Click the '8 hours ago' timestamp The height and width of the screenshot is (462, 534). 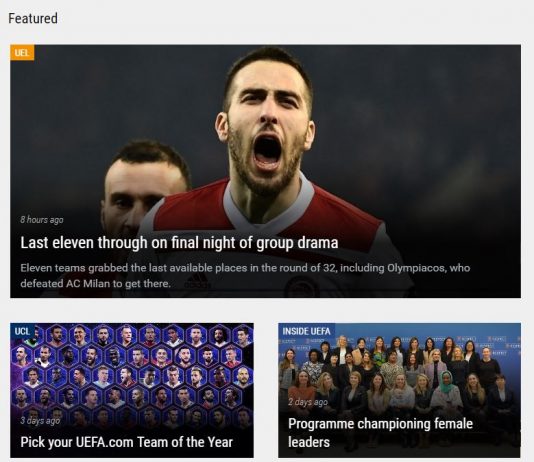pos(42,220)
